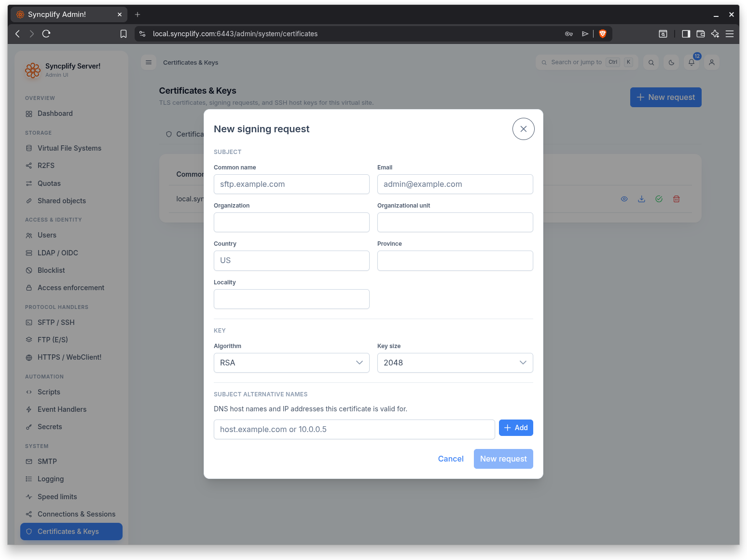Open the browser hamburger menu

(x=730, y=34)
